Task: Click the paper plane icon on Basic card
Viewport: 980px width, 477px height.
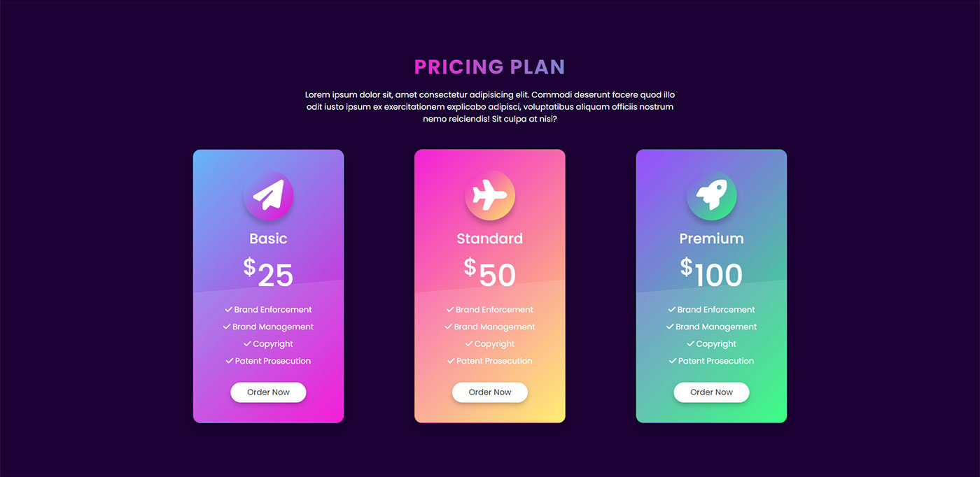Action: [x=268, y=196]
